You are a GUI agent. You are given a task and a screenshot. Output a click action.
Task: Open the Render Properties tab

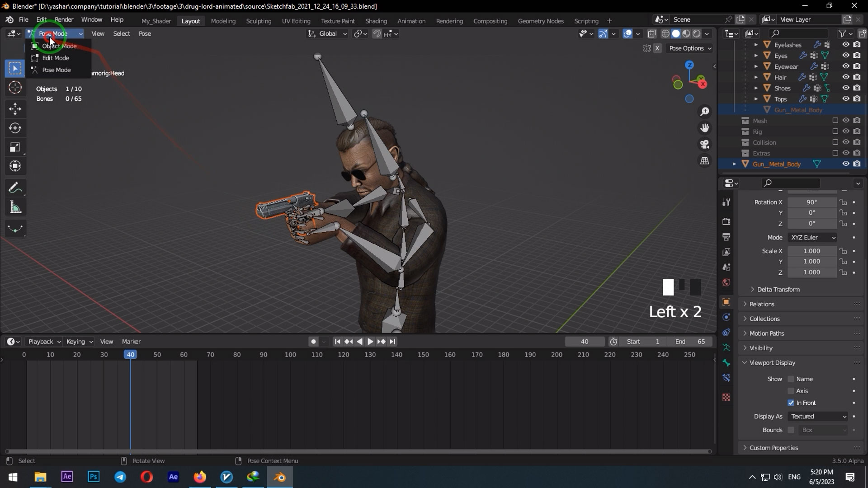726,222
